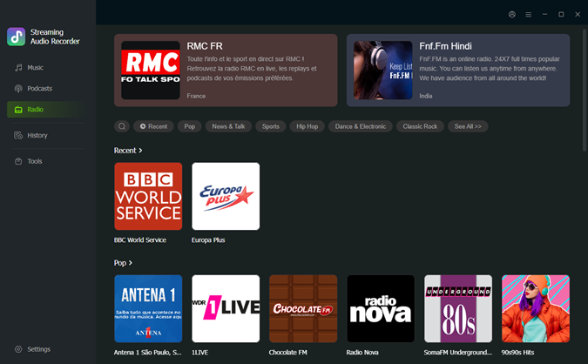Image resolution: width=588 pixels, height=364 pixels.
Task: Expand the Recent section heading
Action: pos(128,151)
